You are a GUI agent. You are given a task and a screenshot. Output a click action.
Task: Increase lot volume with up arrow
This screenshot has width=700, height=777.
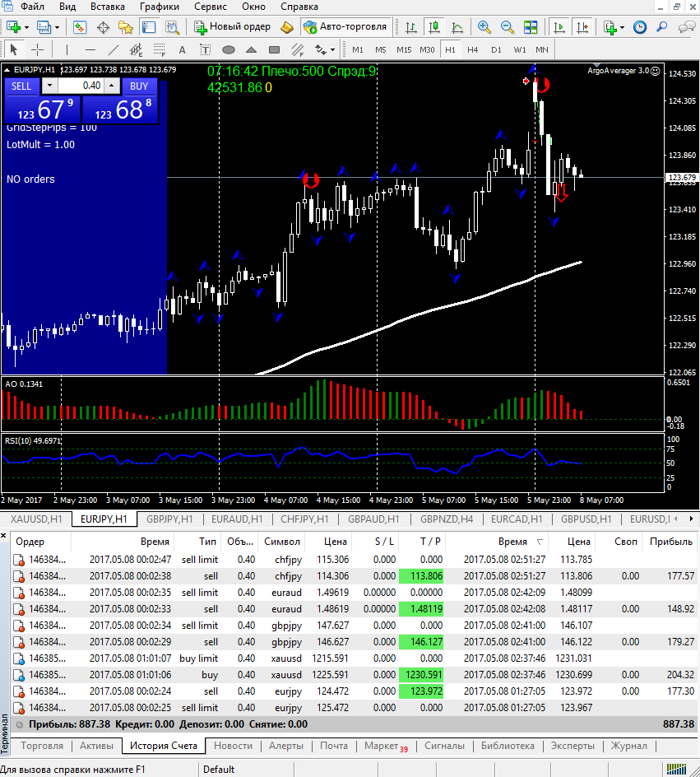click(112, 86)
